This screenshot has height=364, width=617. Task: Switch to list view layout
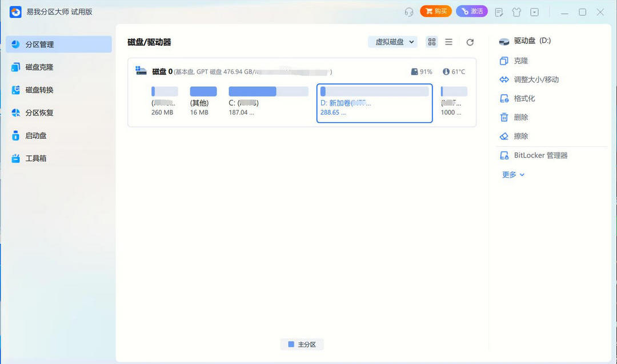(x=449, y=42)
